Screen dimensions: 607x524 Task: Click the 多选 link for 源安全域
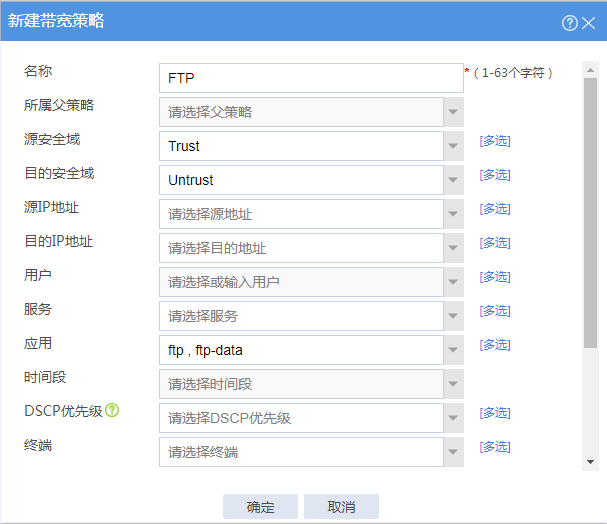coord(495,141)
